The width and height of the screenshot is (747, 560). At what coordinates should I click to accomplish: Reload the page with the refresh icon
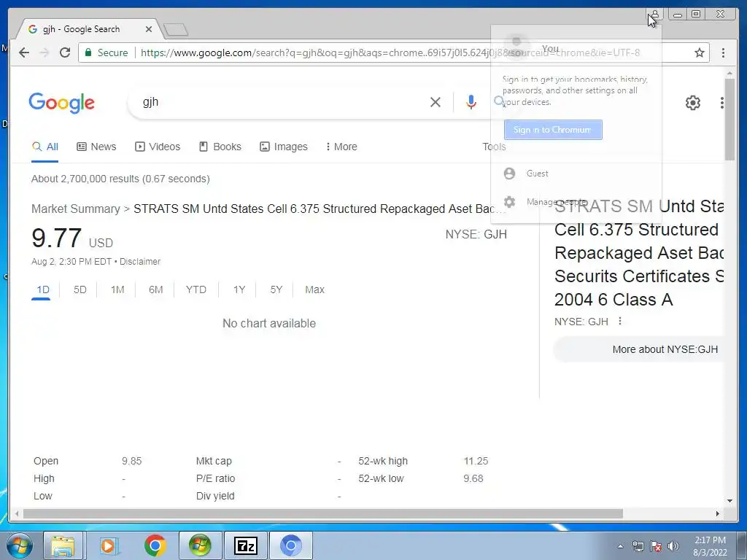65,52
